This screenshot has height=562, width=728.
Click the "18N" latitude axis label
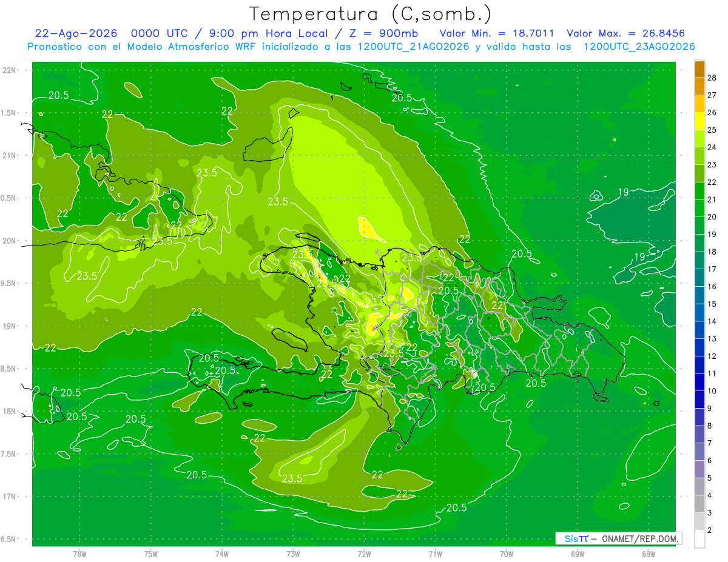9,412
